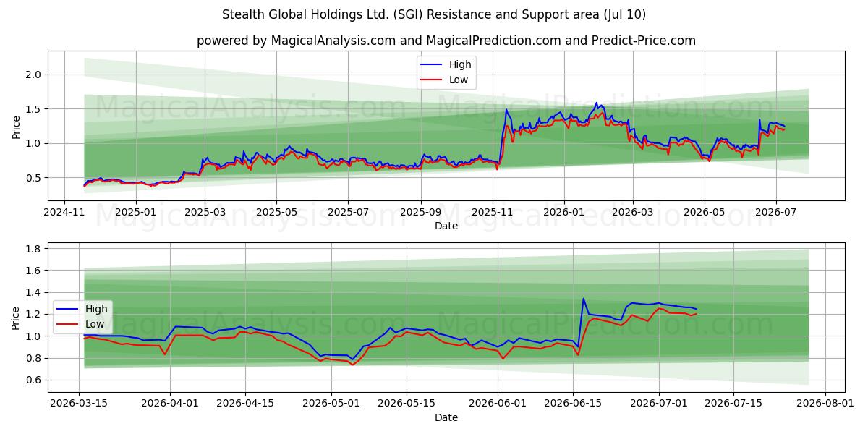Click the 'Date' axis label under bottom chart

(x=446, y=417)
